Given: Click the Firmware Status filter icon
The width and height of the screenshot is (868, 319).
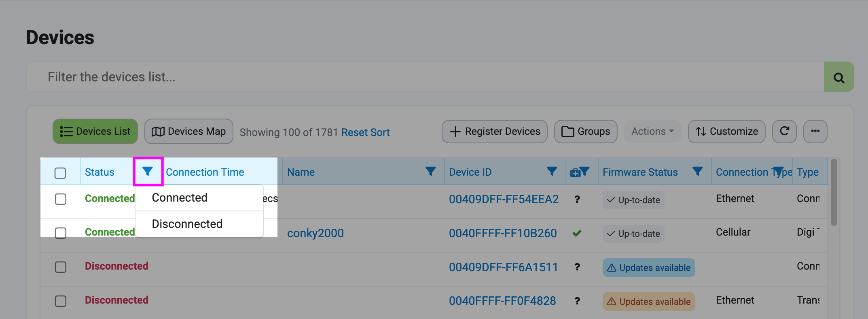Looking at the screenshot, I should pyautogui.click(x=697, y=172).
